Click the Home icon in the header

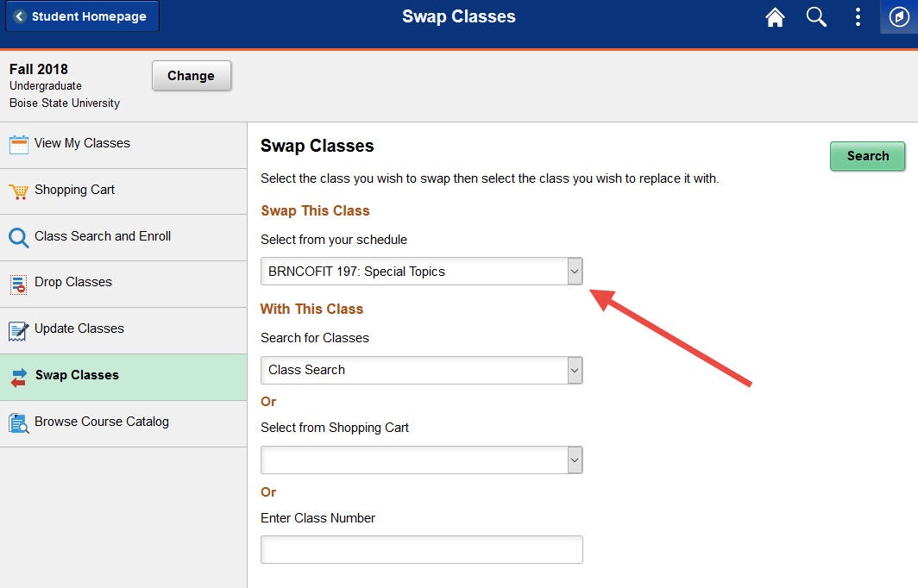pos(775,17)
